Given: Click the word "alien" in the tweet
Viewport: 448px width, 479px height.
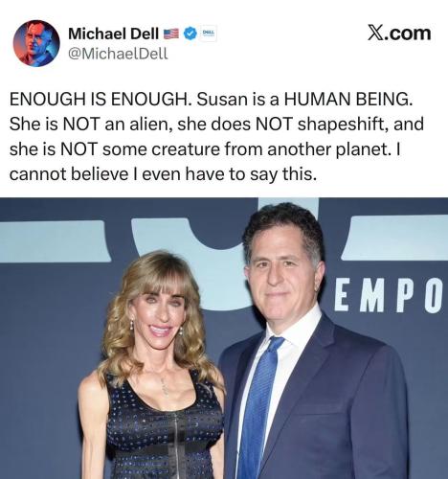Looking at the screenshot, I should [x=149, y=125].
